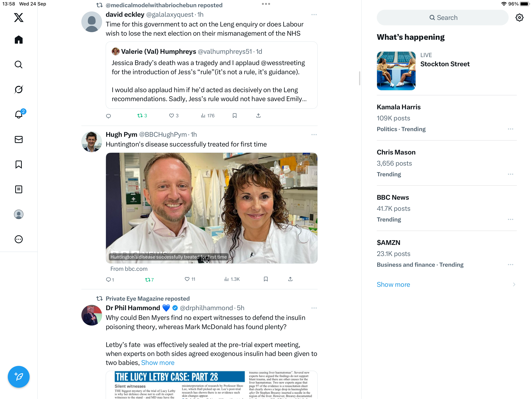Like Hugh Pym's Huntington's disease post
The width and height of the screenshot is (532, 399).
[190, 279]
